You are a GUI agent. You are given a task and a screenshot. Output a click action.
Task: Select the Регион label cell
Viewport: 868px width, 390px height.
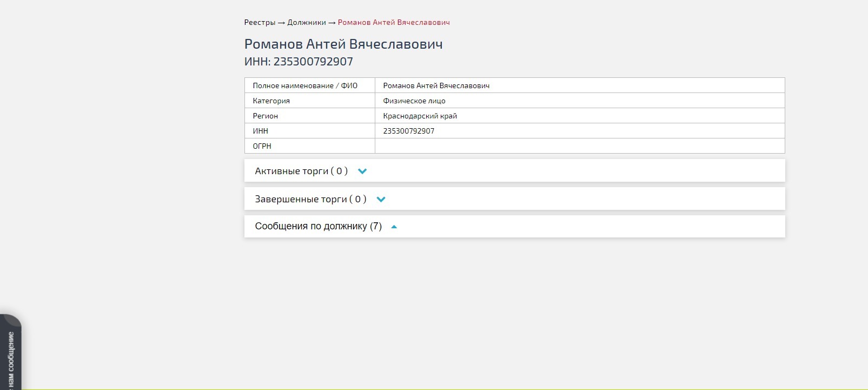click(x=266, y=116)
